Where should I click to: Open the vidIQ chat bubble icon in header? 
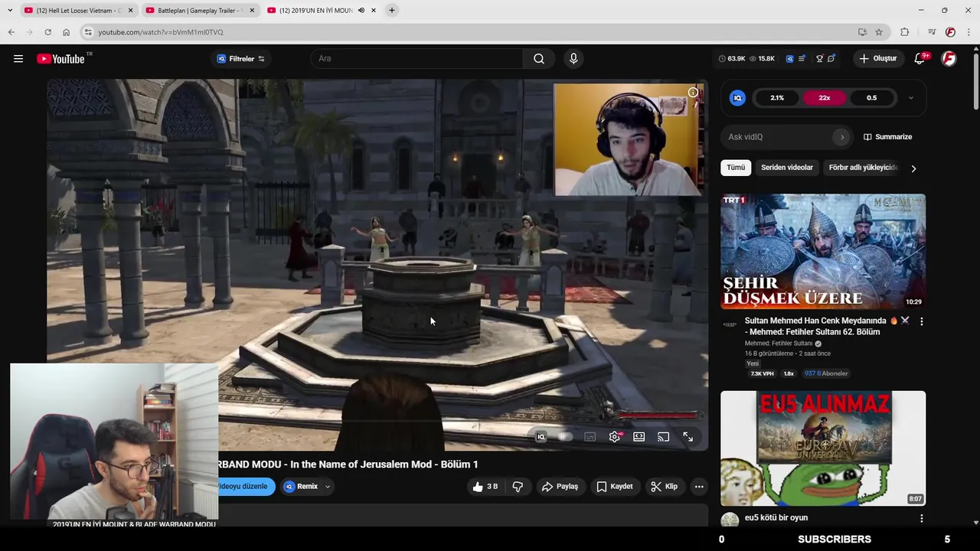pyautogui.click(x=831, y=58)
